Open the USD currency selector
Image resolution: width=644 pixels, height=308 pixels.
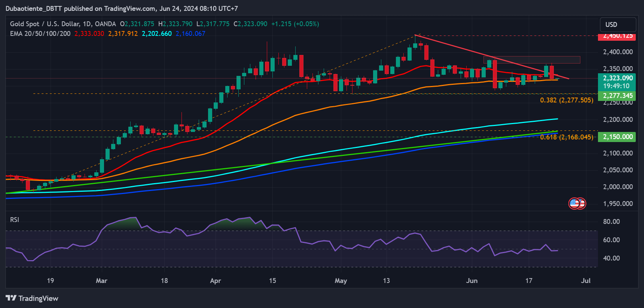[x=618, y=25]
